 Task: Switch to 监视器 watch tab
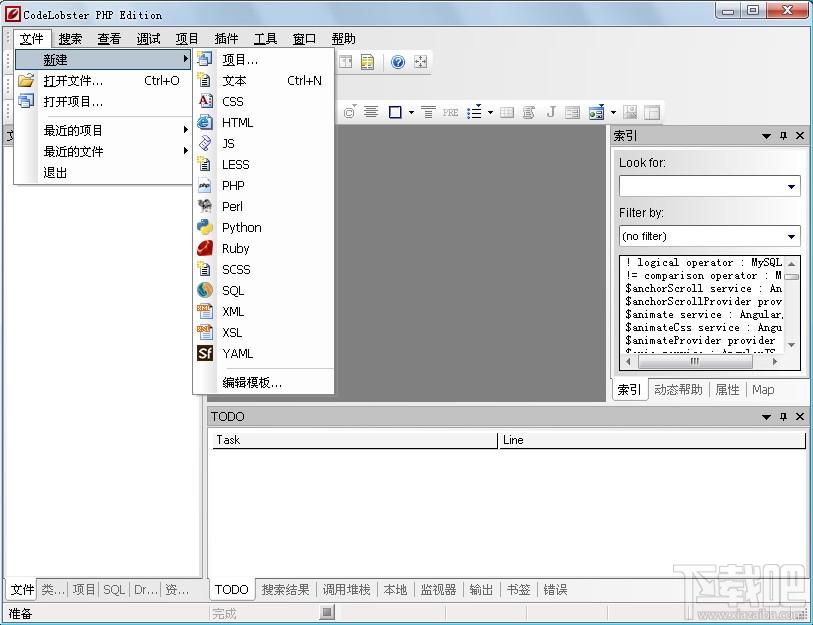coord(438,590)
